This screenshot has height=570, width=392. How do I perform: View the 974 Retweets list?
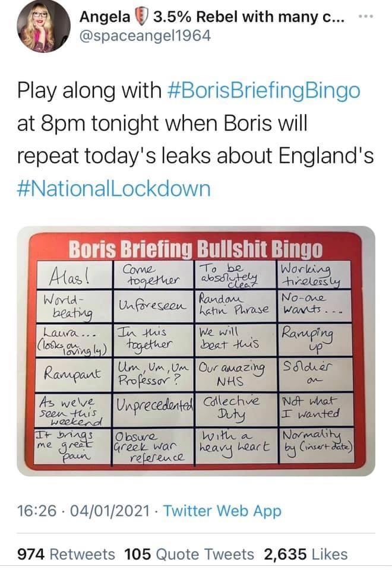[x=66, y=555]
